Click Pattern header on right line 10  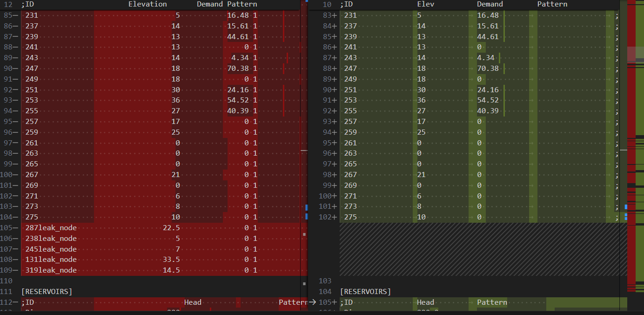point(552,4)
